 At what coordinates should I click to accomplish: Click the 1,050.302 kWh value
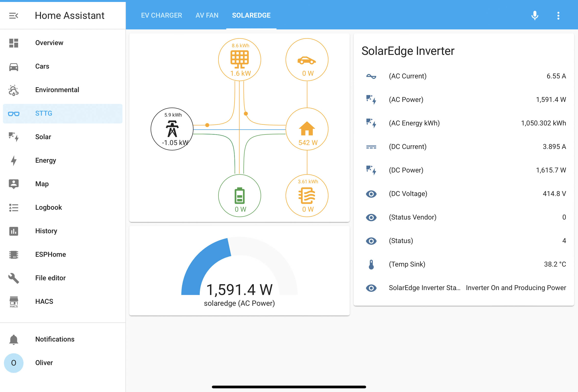coord(543,123)
